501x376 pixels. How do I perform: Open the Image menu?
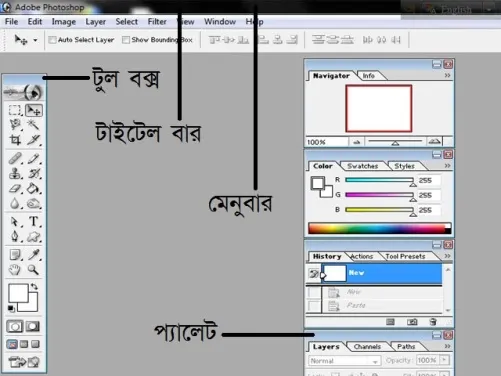click(64, 22)
